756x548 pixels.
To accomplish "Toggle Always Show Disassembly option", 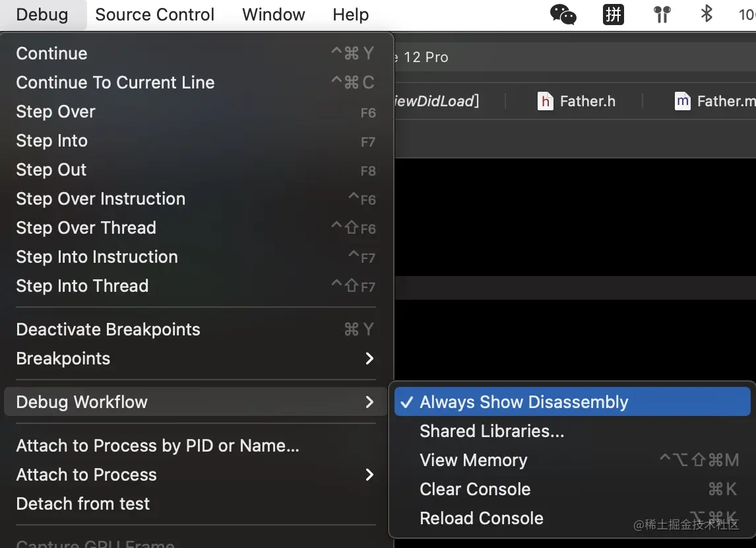I will (x=524, y=402).
